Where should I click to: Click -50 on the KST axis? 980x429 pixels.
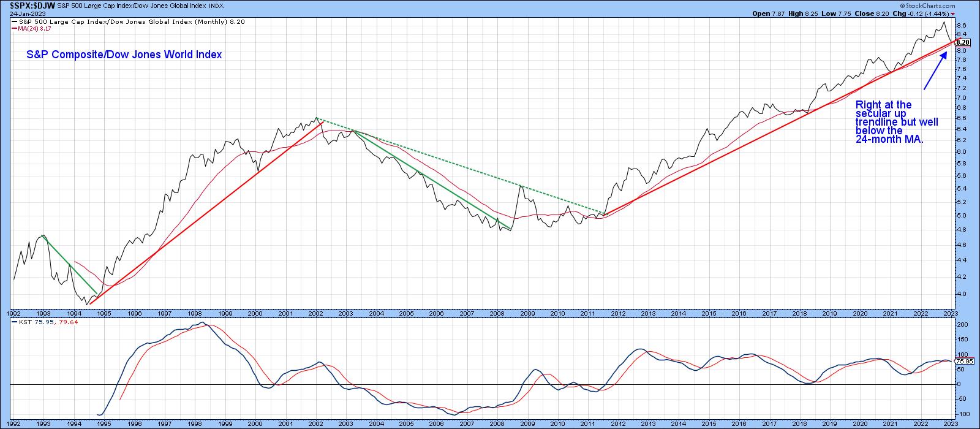click(962, 399)
